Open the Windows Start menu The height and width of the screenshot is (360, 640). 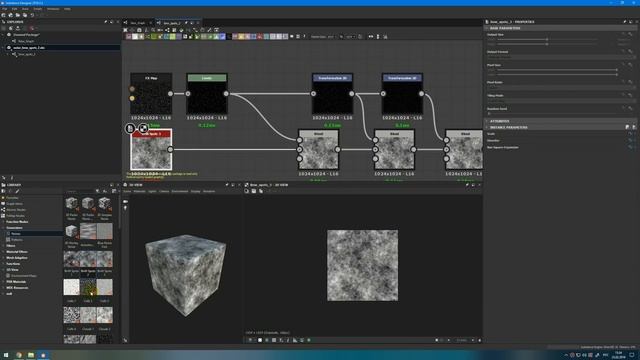(6, 355)
